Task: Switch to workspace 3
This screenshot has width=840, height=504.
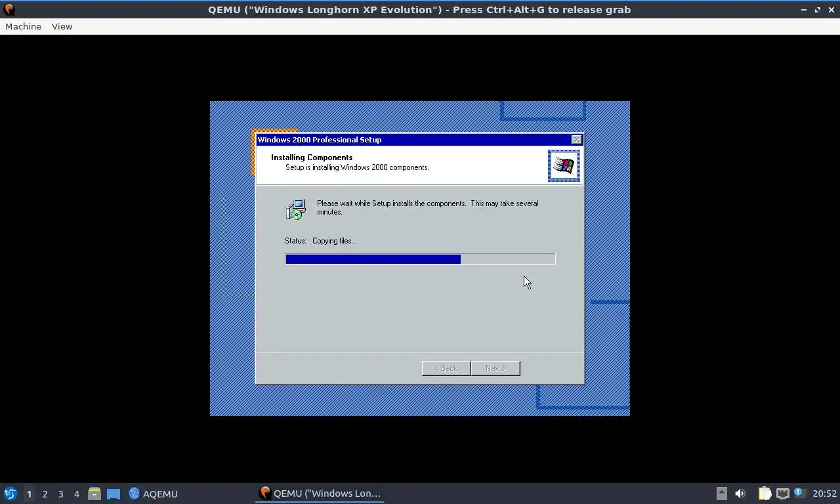Action: click(x=60, y=494)
